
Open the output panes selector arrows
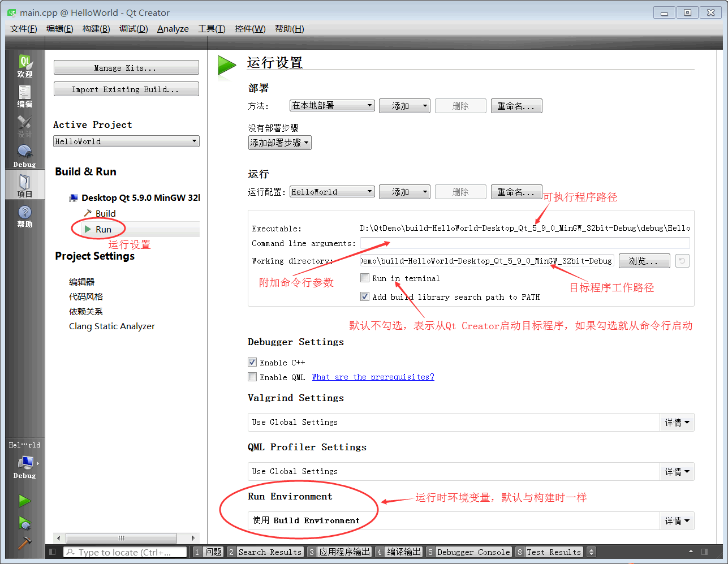(591, 552)
